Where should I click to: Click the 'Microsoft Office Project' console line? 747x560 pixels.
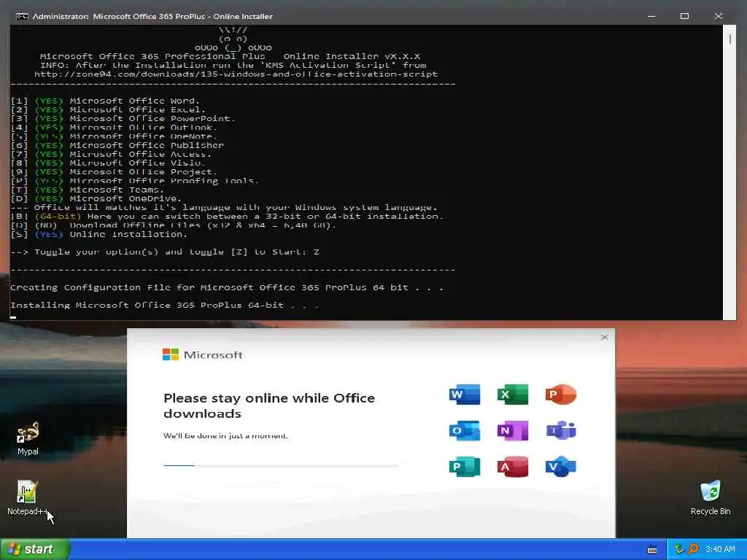click(114, 172)
